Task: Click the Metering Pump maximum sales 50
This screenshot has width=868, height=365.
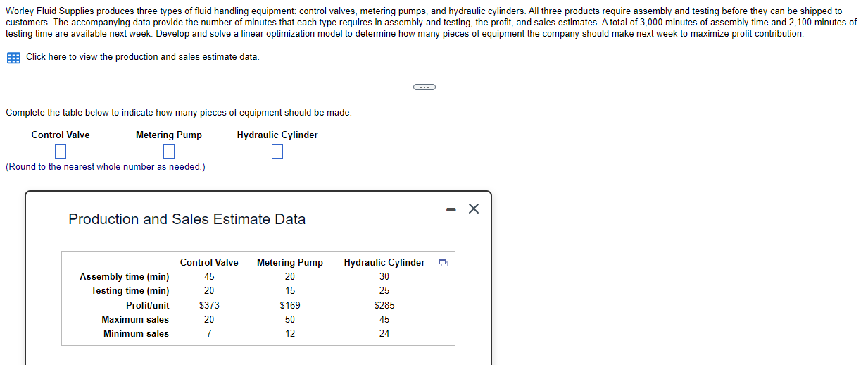Action: 290,320
